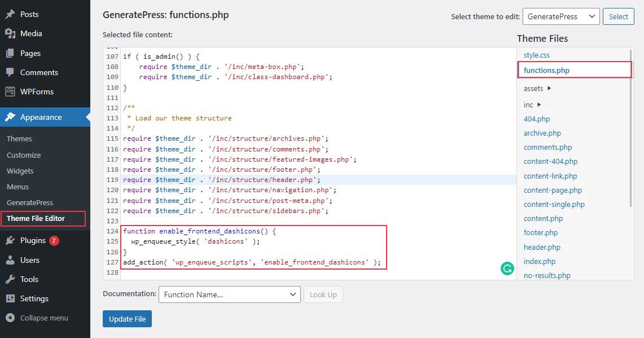
Task: Click the Plugins plug icon
Action: coord(10,241)
